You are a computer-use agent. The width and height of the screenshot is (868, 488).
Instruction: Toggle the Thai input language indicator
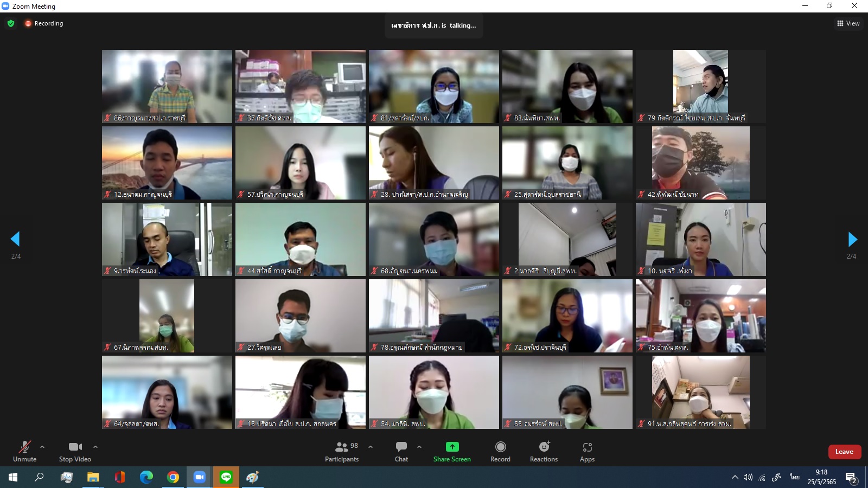tap(795, 477)
